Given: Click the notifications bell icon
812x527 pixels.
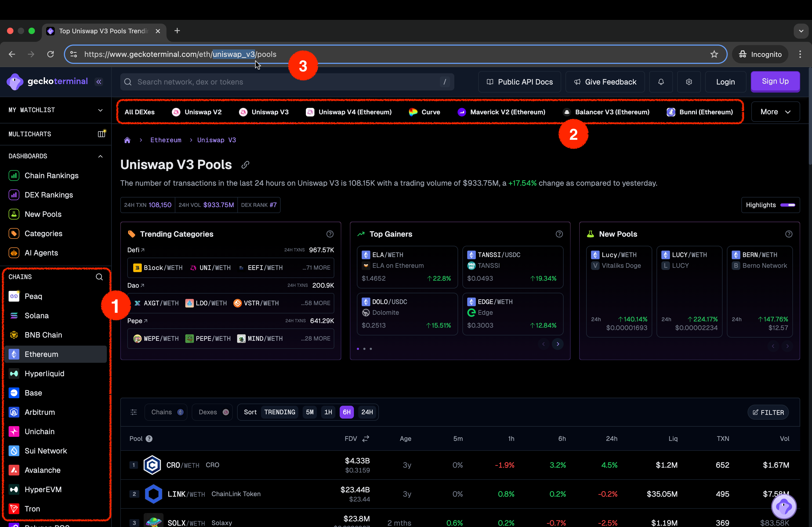Looking at the screenshot, I should [661, 82].
